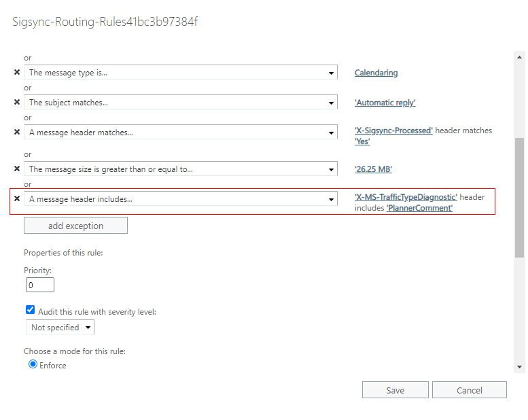Delete the 'subject matches' exception row
Image resolution: width=528 pixels, height=420 pixels.
17,102
